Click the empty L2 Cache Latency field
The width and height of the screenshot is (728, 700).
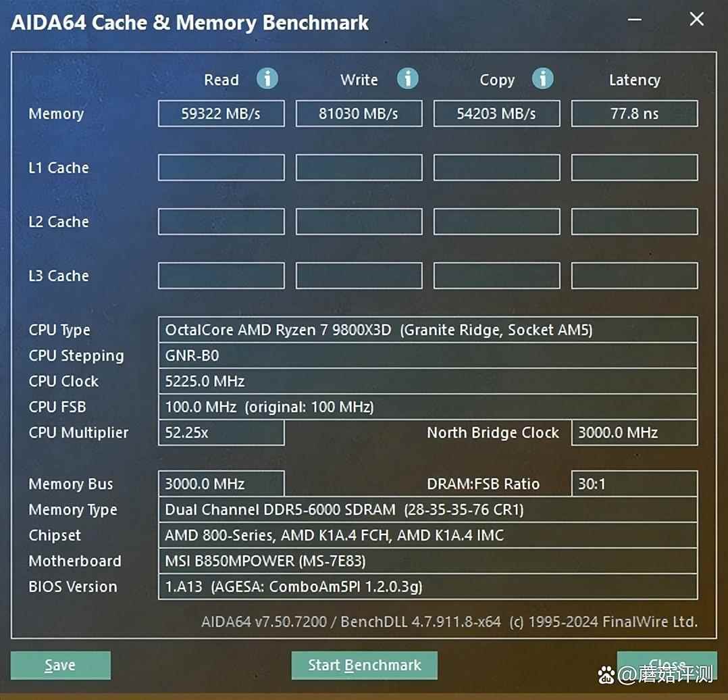click(x=634, y=222)
